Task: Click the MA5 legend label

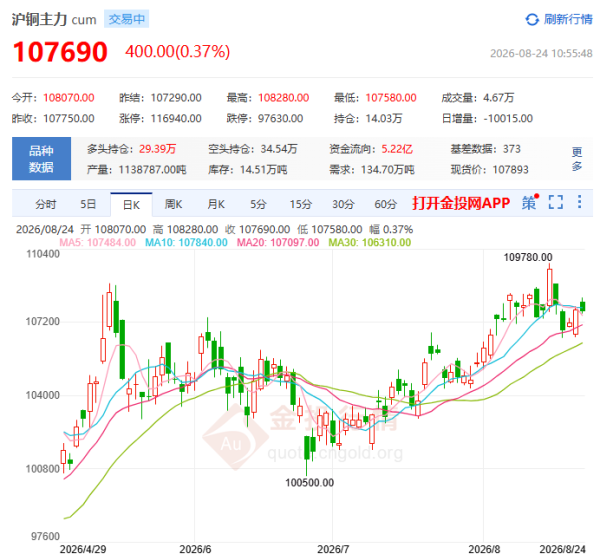Action: (98, 243)
